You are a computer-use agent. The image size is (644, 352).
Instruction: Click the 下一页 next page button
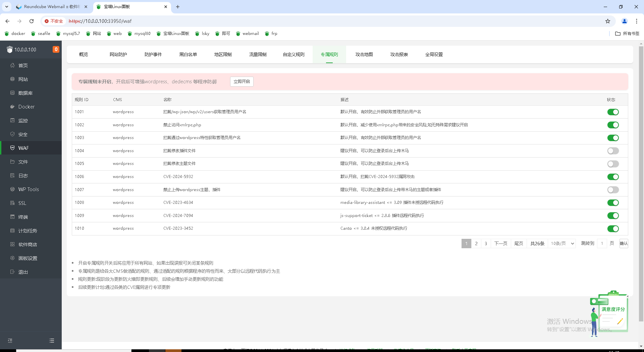(501, 244)
